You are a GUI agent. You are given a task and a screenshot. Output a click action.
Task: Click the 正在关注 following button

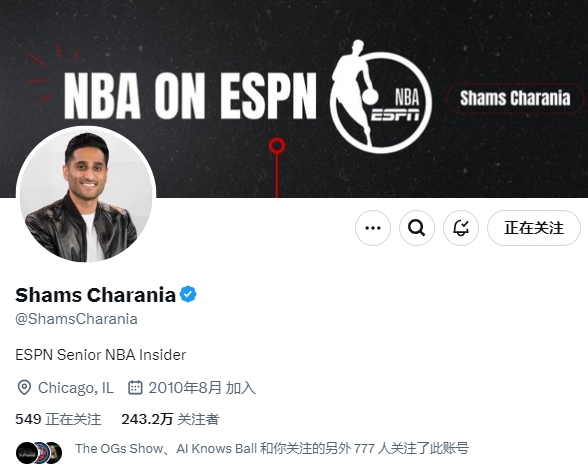[534, 228]
